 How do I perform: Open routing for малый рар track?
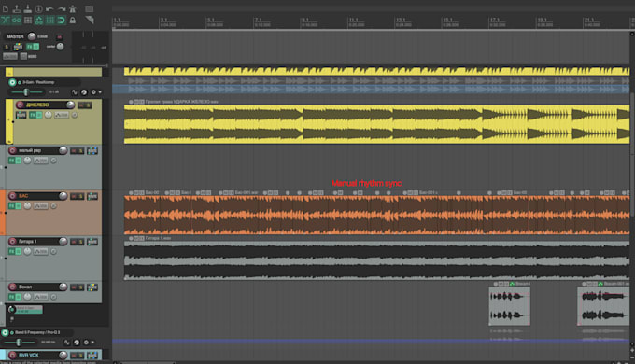[92, 150]
